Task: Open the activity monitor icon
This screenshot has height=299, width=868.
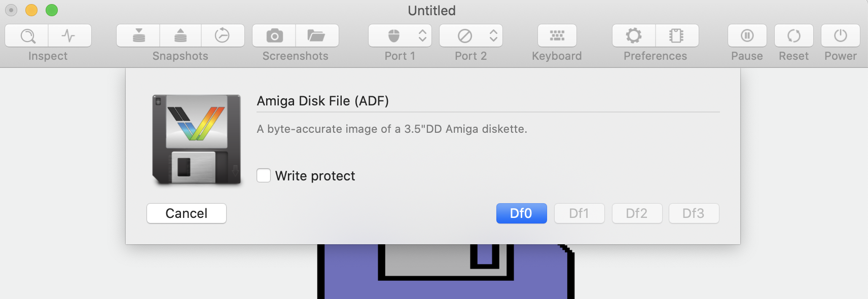Action: coord(69,35)
